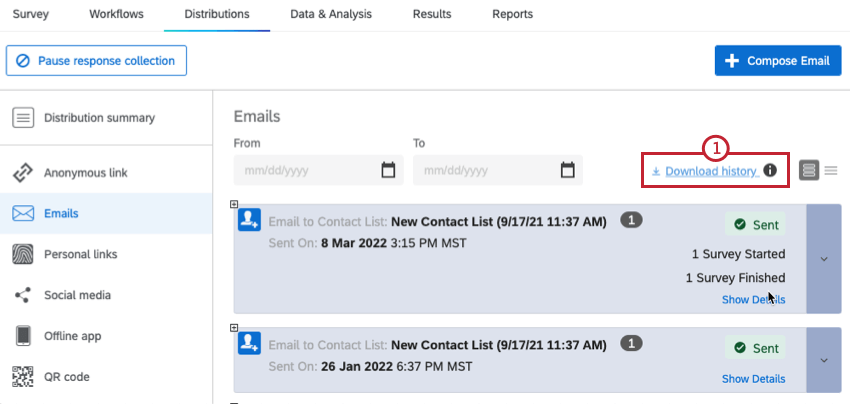Screen dimensions: 850x404
Task: Open dropdown for the 26 Jan 2022 email
Action: pos(823,360)
